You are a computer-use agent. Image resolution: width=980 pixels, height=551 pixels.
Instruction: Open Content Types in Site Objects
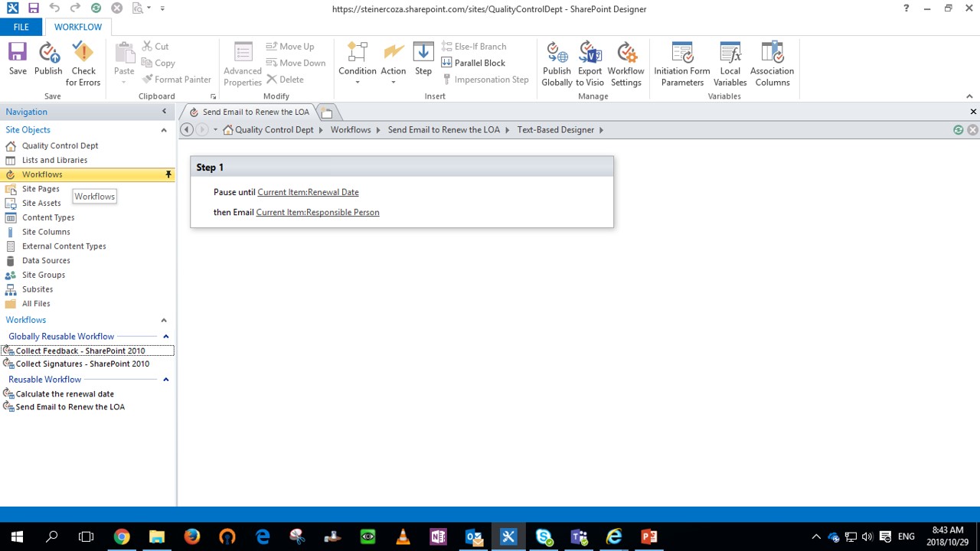click(x=48, y=217)
